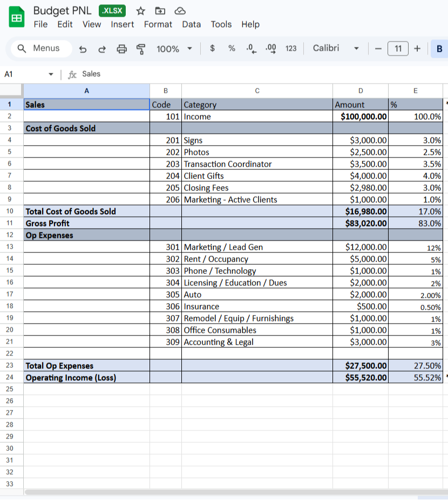The height and width of the screenshot is (500, 448).
Task: Open the View menu
Action: click(92, 24)
